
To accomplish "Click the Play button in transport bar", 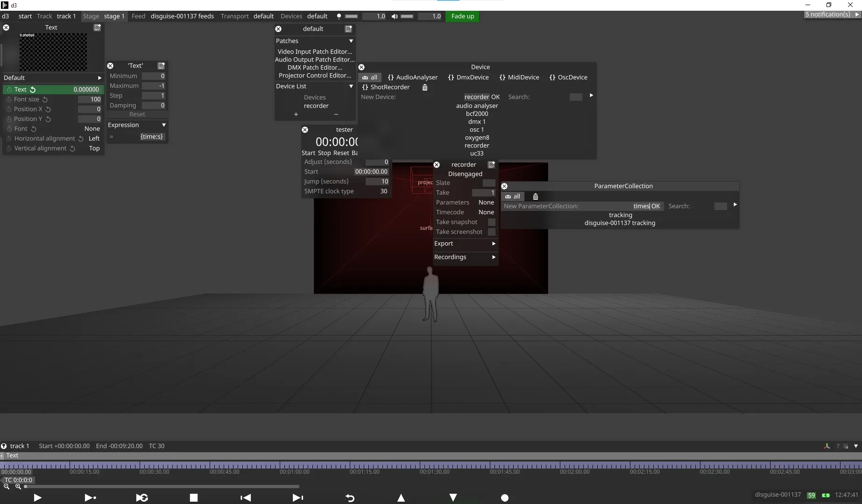I will pyautogui.click(x=38, y=498).
